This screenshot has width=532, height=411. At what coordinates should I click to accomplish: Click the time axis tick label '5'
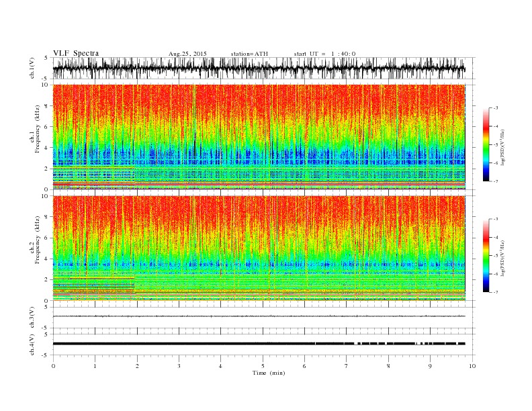263,366
